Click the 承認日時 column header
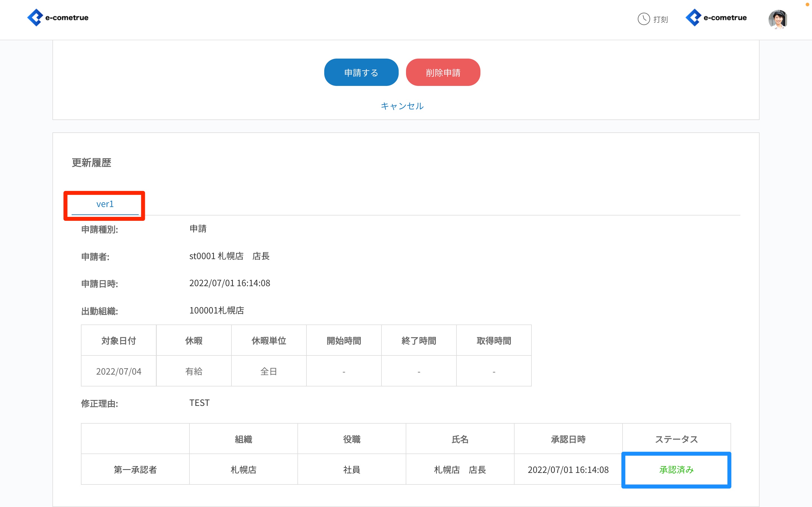Screen dimensions: 812x507 [x=568, y=439]
